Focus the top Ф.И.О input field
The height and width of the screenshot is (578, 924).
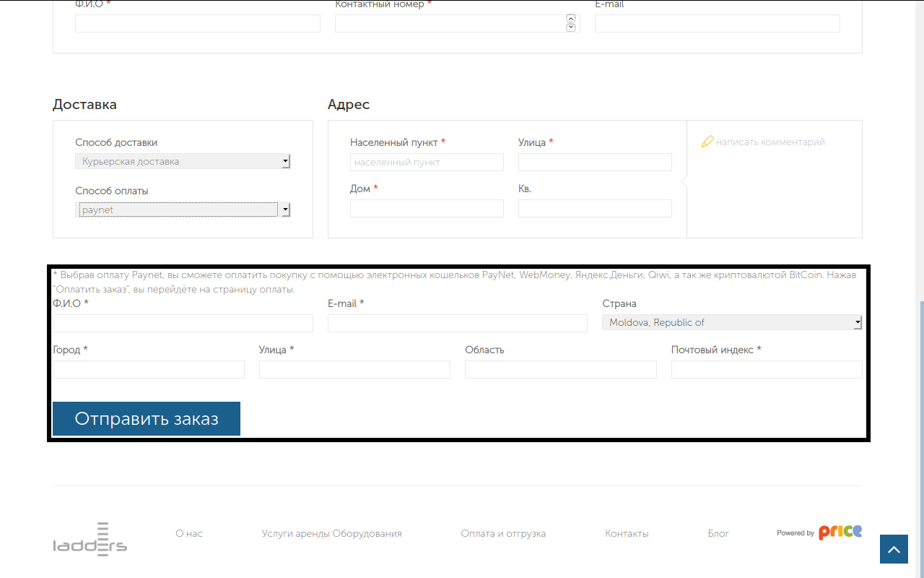(198, 23)
